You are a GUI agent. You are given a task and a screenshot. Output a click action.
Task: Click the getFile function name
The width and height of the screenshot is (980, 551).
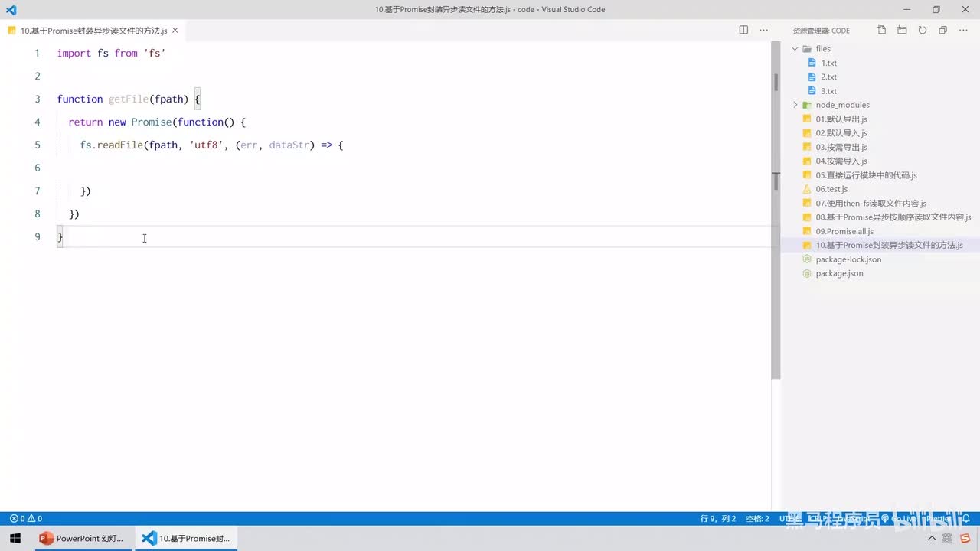[128, 99]
